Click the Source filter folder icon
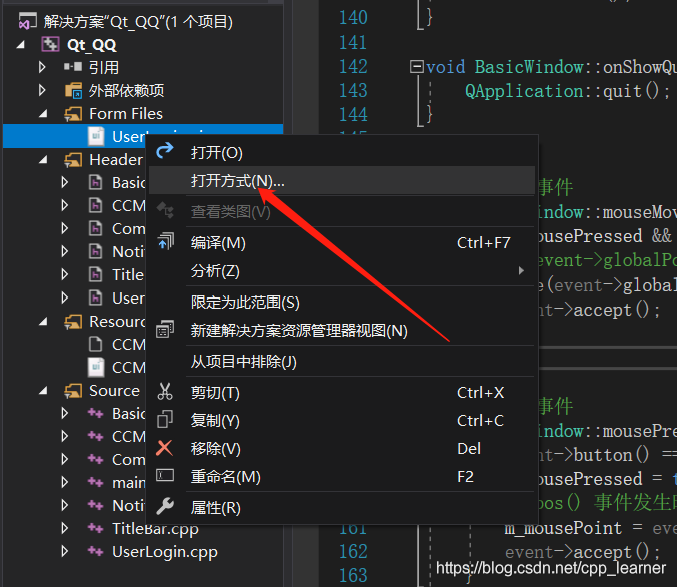 [73, 391]
